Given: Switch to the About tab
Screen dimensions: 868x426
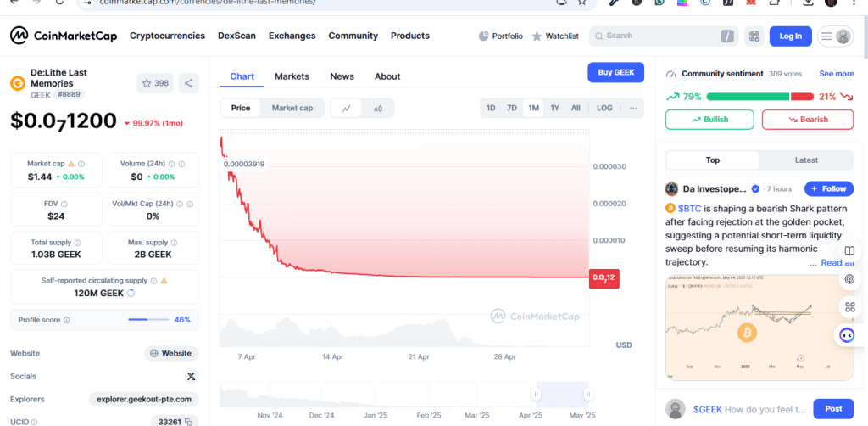Looking at the screenshot, I should [x=387, y=76].
